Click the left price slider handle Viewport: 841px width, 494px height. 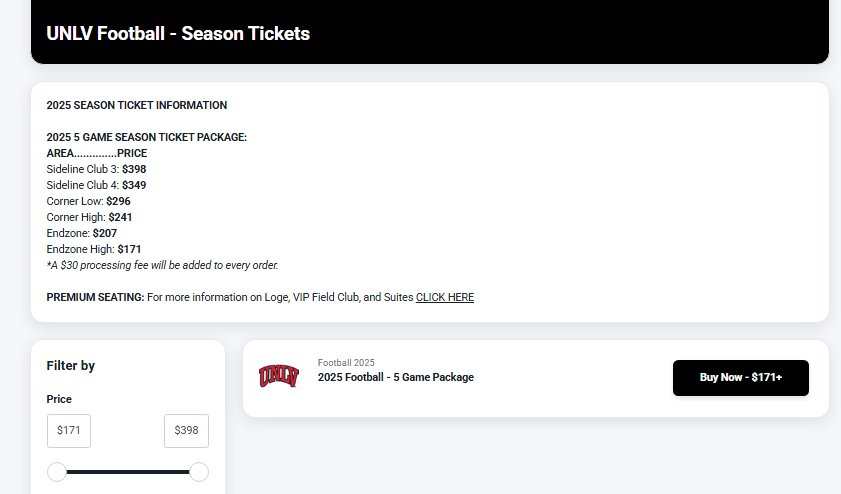click(x=57, y=472)
